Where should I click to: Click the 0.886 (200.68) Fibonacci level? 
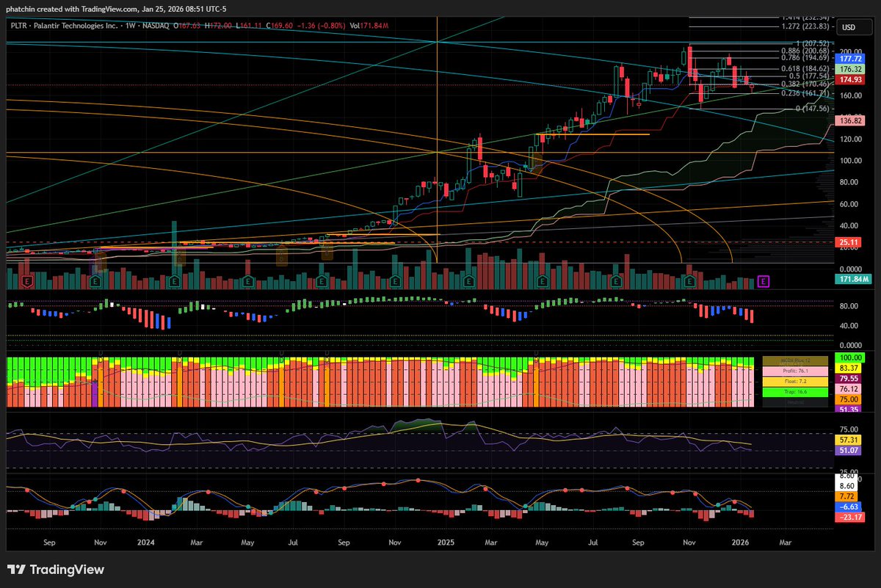point(806,50)
